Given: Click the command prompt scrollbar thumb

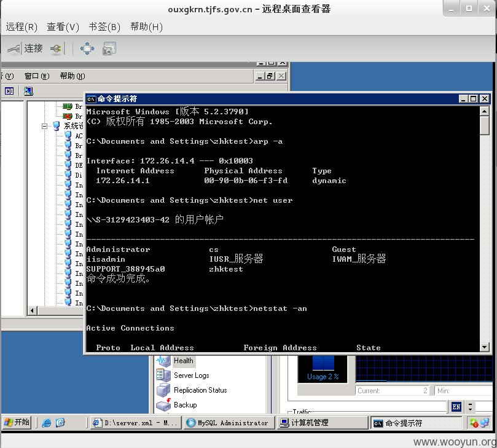Looking at the screenshot, I should pyautogui.click(x=484, y=125).
